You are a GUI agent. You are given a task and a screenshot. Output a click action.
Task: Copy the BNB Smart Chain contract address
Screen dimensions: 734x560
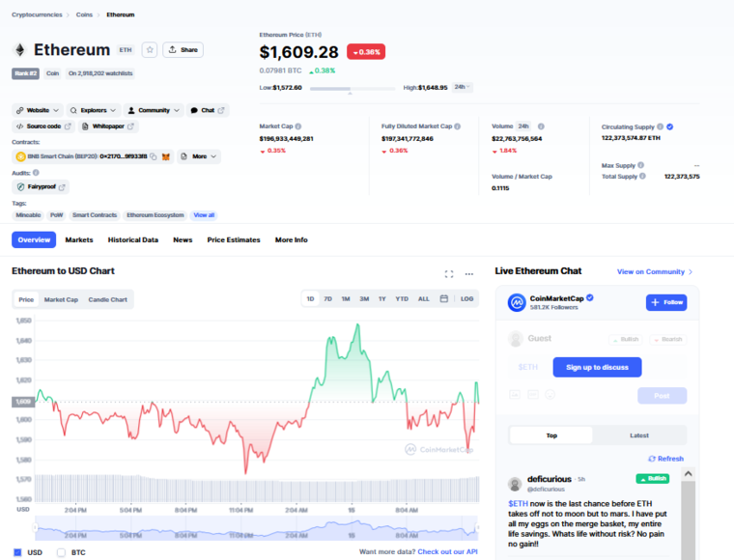coord(153,156)
